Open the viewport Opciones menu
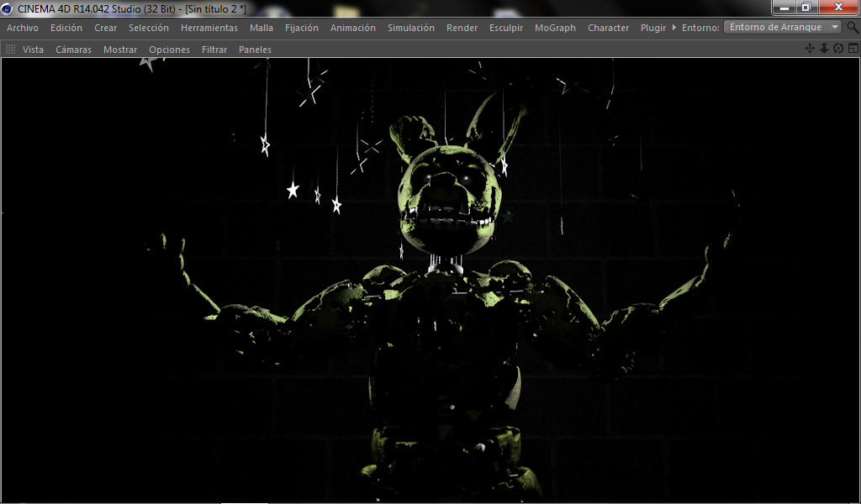 pos(169,50)
